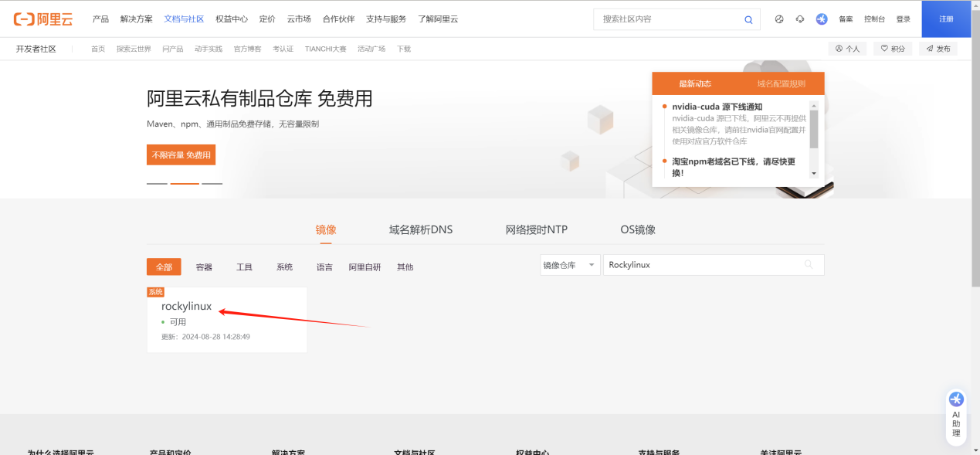Open the 个人 profile button
Screen dimensions: 980x455
(847, 49)
